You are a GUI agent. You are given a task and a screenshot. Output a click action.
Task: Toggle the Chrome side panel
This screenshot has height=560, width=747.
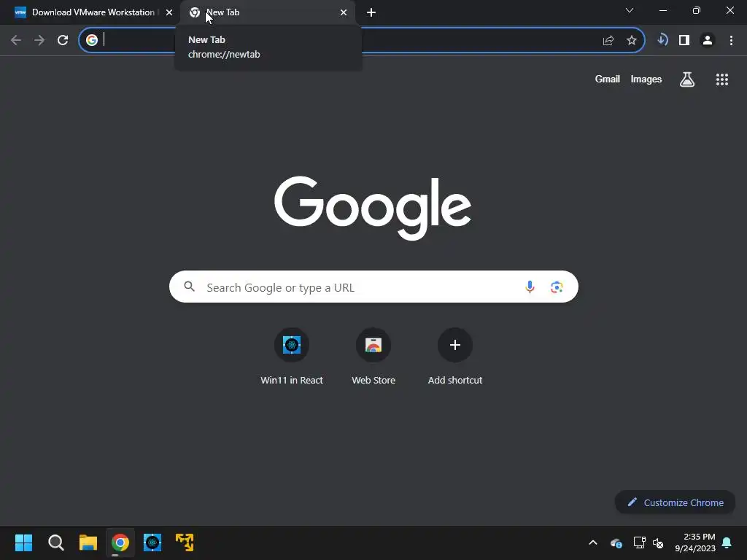point(684,40)
